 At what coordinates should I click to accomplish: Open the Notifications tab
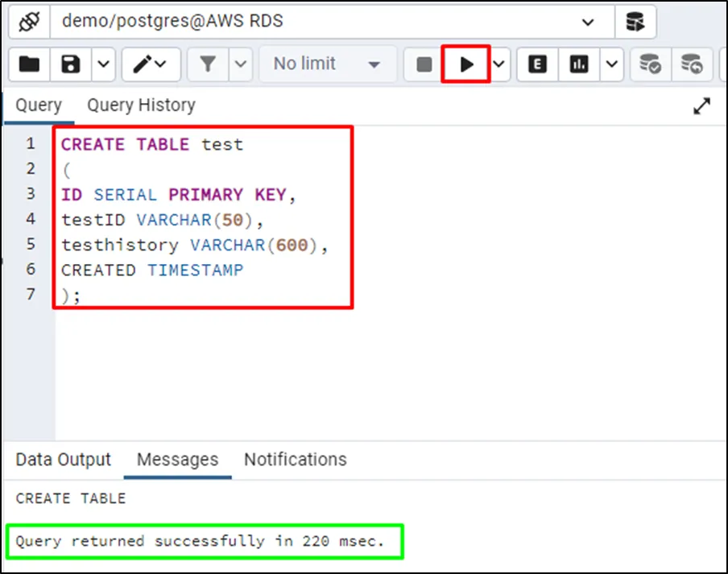click(295, 460)
